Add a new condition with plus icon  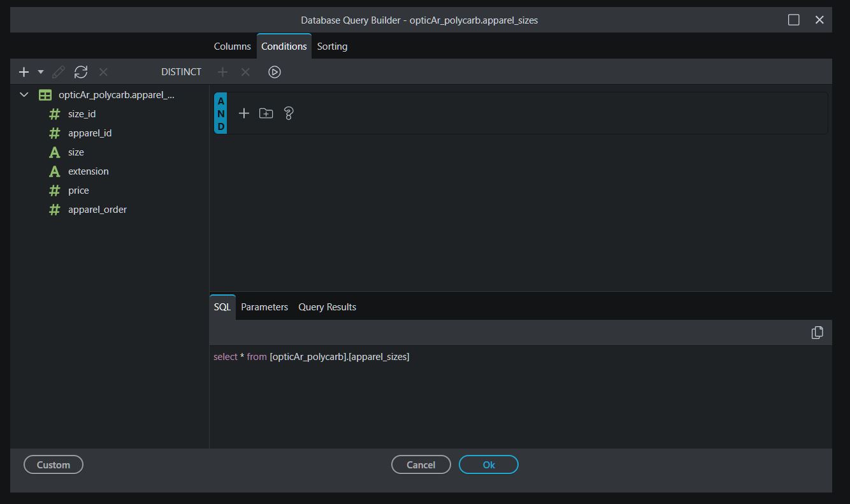(x=243, y=113)
